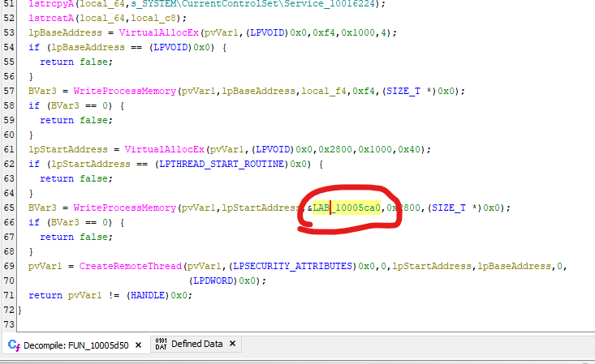
Task: Close the Decompile: FUN_10005d50 tab
Action: click(136, 345)
